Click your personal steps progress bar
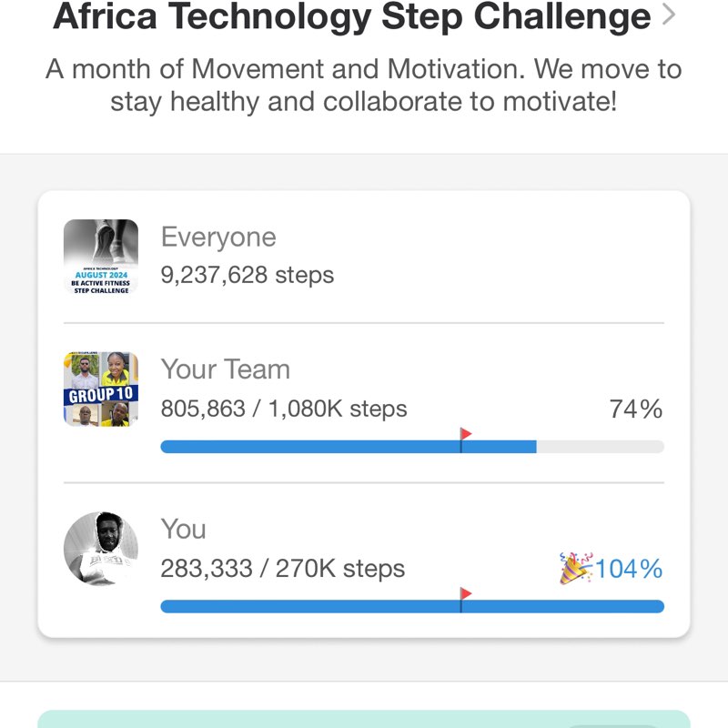 (411, 607)
